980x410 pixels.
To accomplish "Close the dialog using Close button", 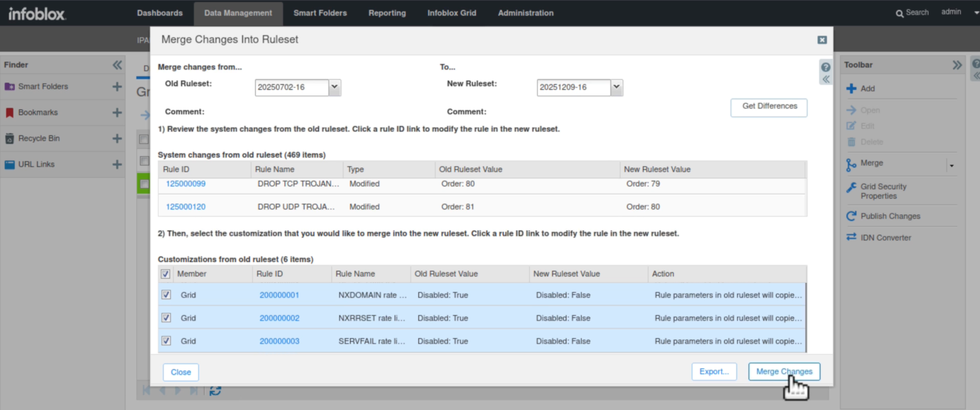I will pyautogui.click(x=181, y=372).
